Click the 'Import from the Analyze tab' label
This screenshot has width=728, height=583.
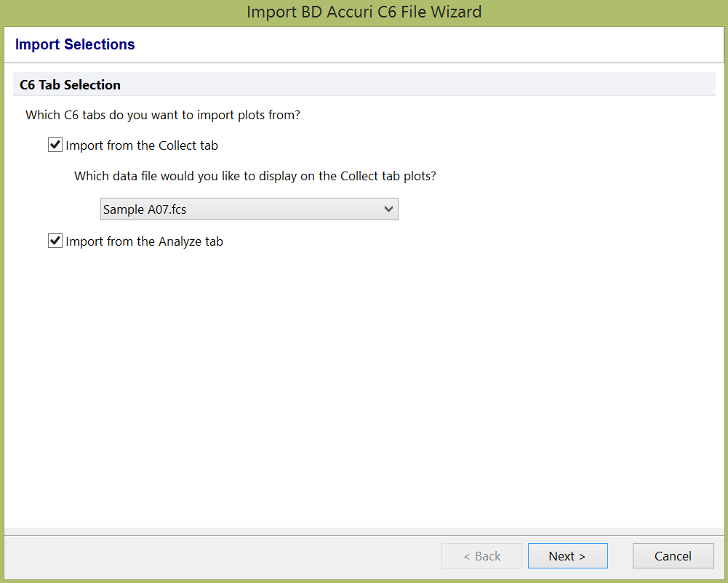coord(144,241)
